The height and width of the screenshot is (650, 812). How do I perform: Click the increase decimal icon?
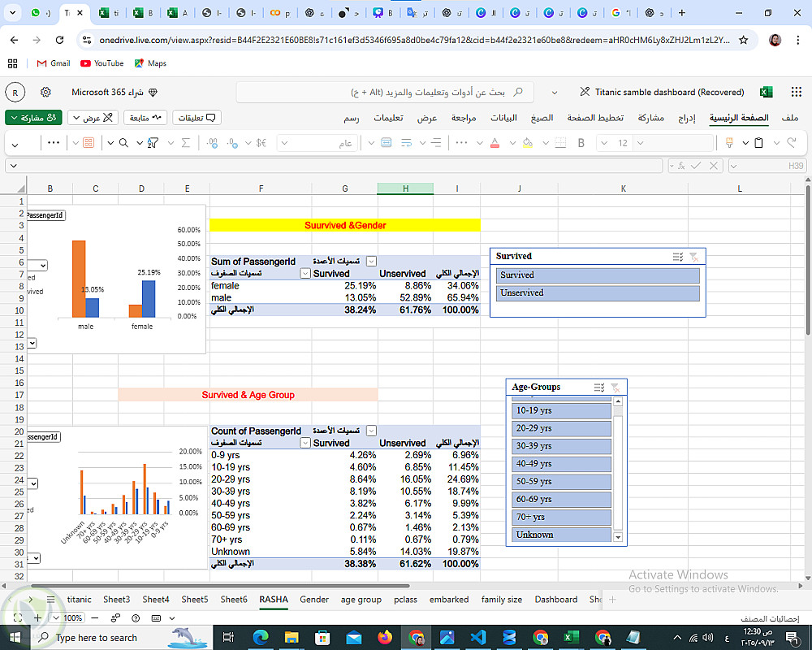click(x=212, y=143)
